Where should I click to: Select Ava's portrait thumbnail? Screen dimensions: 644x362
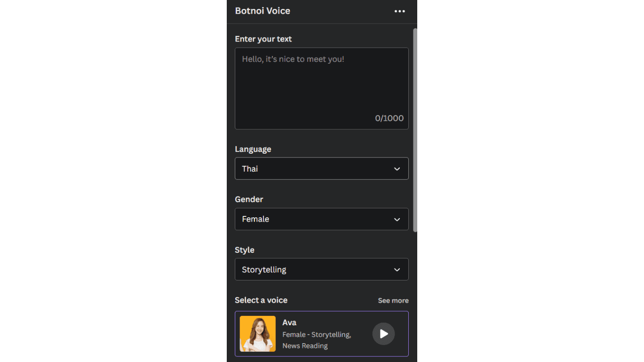point(257,334)
